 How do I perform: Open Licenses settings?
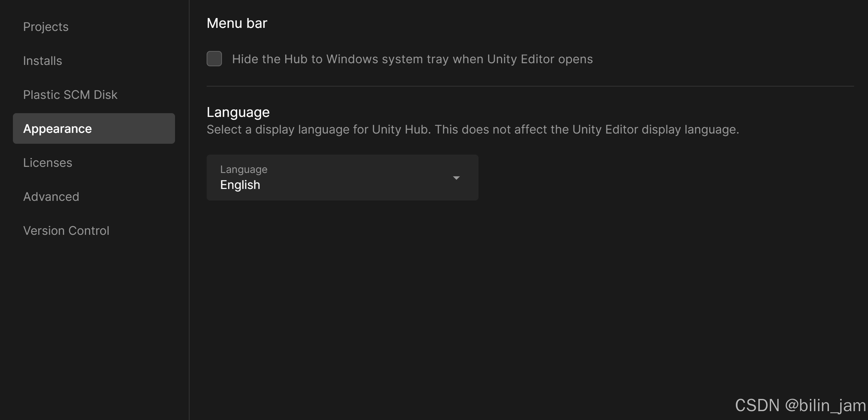click(x=48, y=163)
